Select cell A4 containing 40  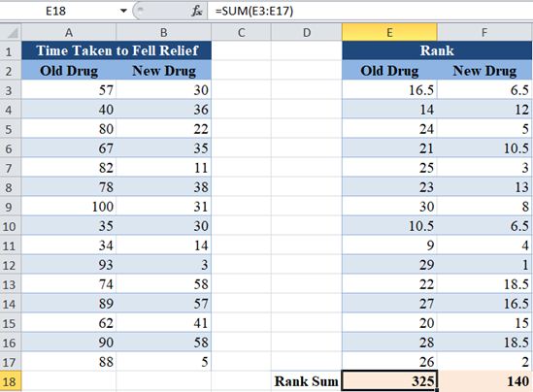pyautogui.click(x=69, y=109)
